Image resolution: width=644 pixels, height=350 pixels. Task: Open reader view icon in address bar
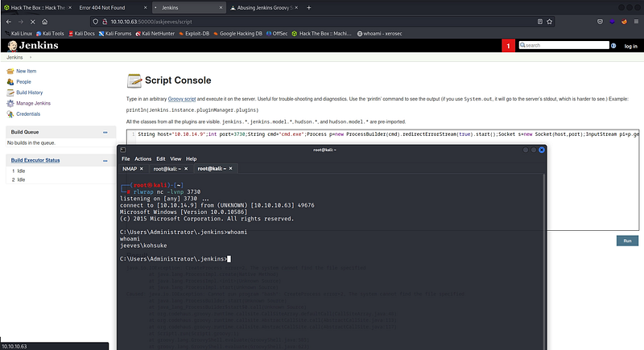[539, 22]
